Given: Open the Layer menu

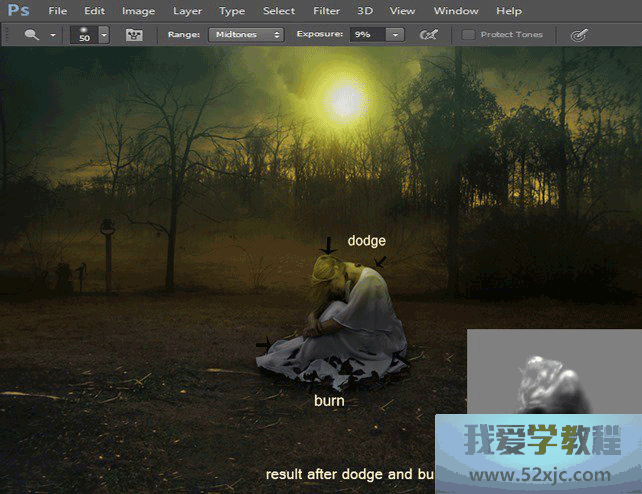Looking at the screenshot, I should tap(187, 11).
